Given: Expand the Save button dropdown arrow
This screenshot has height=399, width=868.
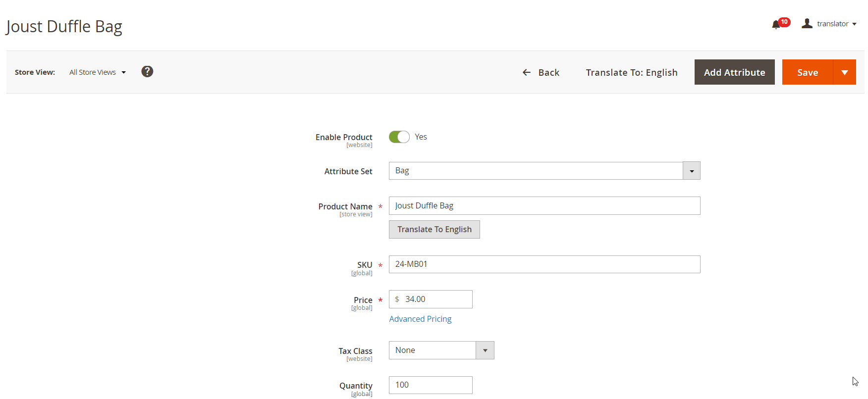Looking at the screenshot, I should click(845, 72).
